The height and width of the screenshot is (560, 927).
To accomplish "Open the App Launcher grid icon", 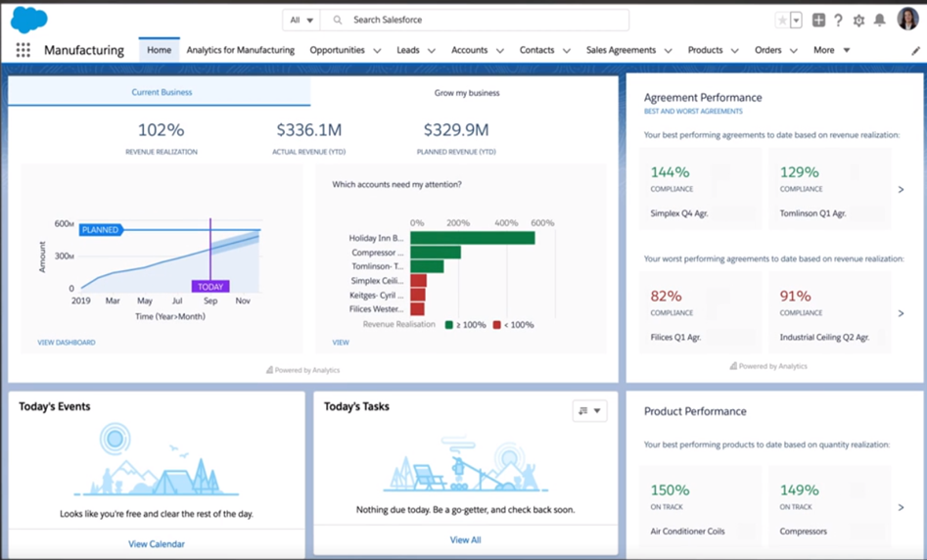I will pyautogui.click(x=23, y=50).
